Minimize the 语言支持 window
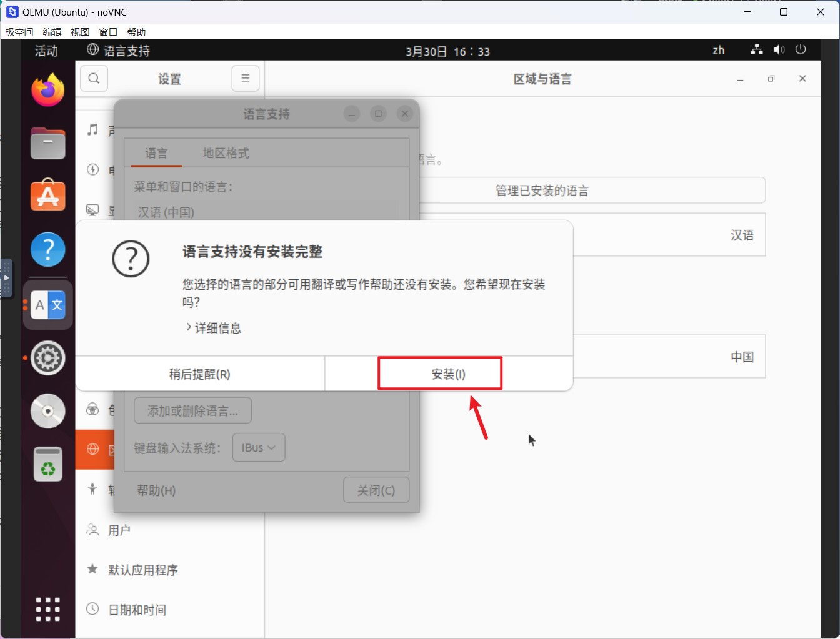840x639 pixels. click(352, 114)
